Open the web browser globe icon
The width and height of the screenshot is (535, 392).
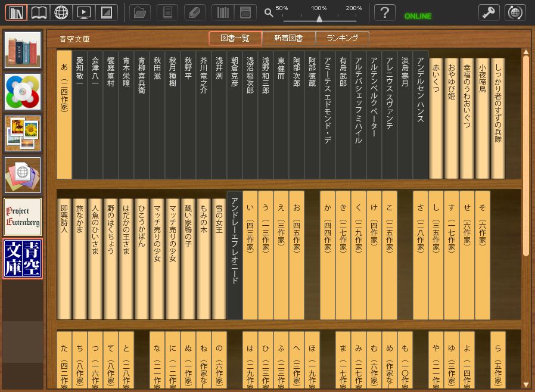tap(61, 13)
